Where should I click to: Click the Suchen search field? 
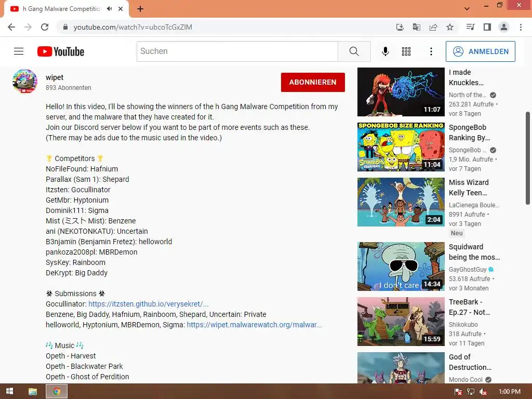coord(237,51)
